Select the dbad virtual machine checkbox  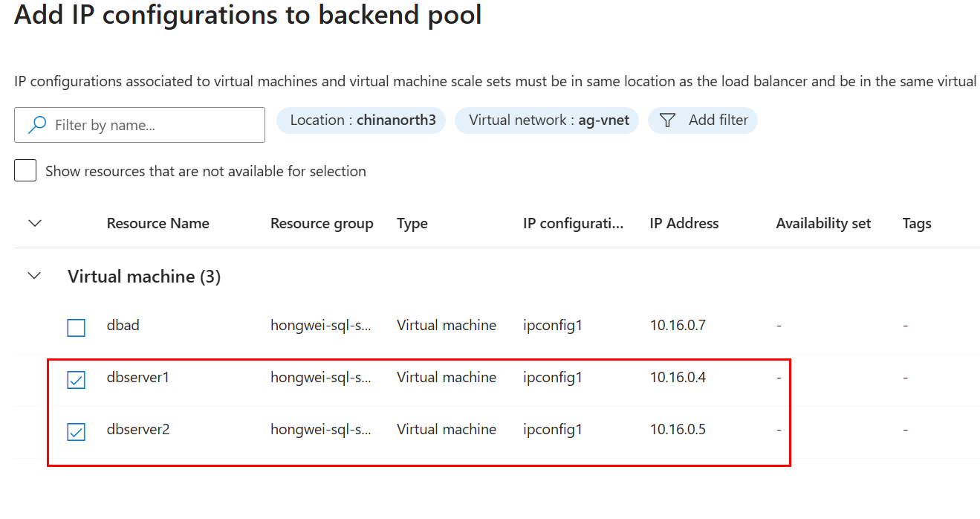coord(76,327)
